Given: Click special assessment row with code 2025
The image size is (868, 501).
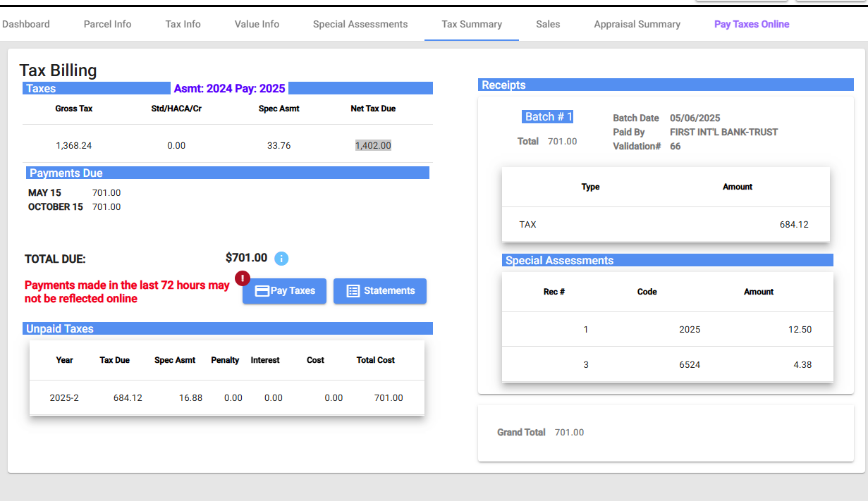Looking at the screenshot, I should (667, 330).
